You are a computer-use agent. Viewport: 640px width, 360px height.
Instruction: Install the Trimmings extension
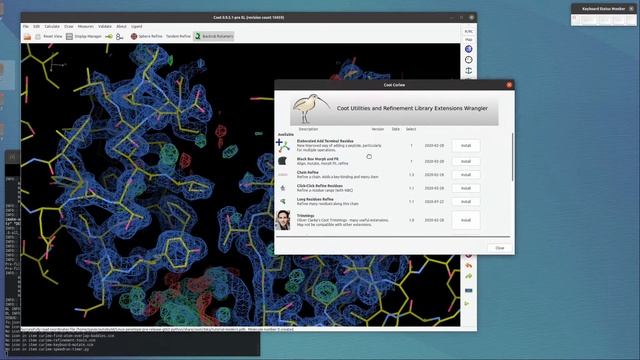[466, 220]
